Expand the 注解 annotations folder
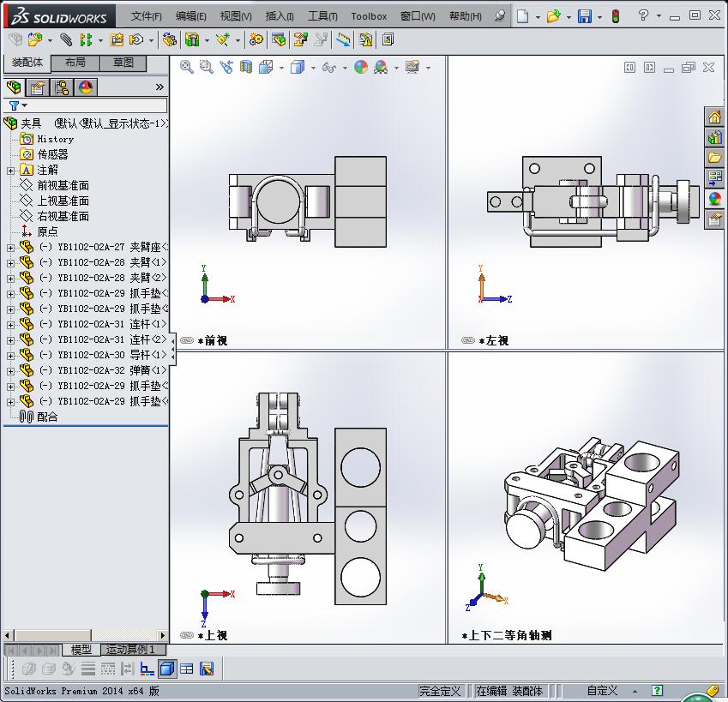The image size is (728, 702). 10,171
